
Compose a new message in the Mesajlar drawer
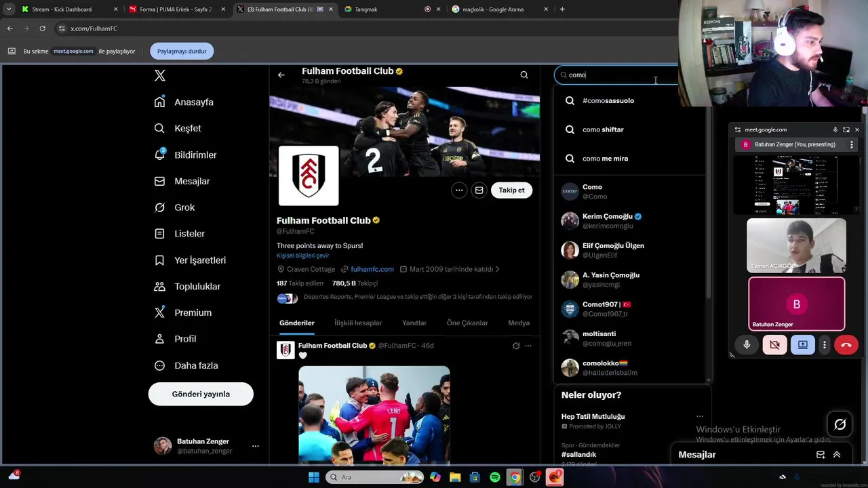click(x=821, y=455)
